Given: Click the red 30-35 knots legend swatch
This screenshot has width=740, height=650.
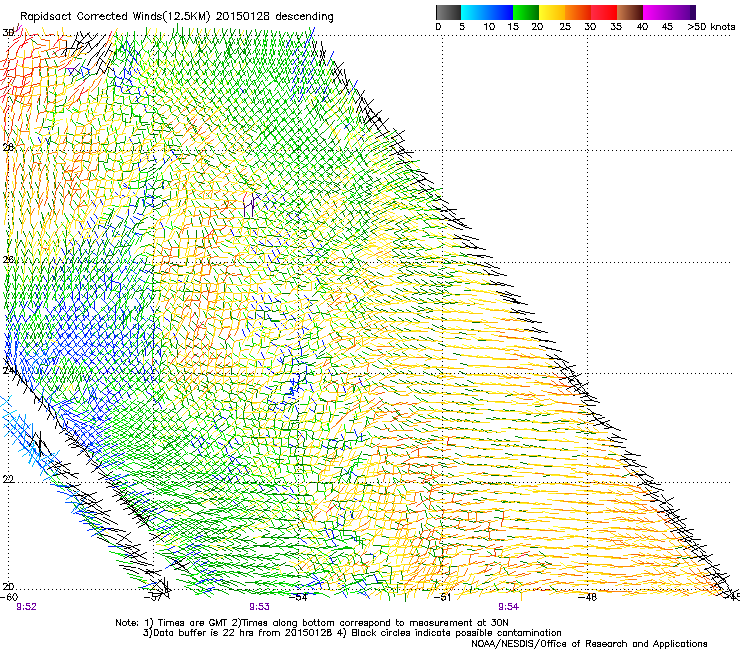Looking at the screenshot, I should (604, 12).
